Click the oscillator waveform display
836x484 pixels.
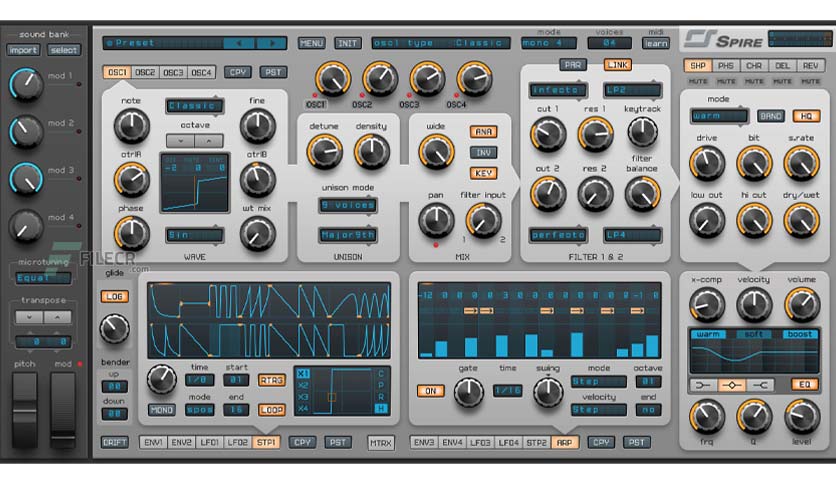click(195, 183)
